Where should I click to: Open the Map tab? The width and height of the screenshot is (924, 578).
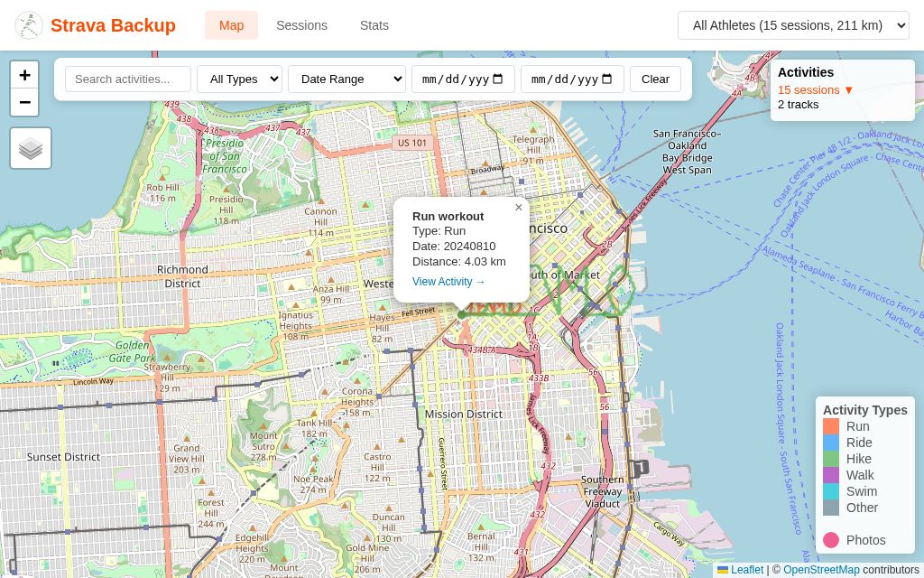231,25
